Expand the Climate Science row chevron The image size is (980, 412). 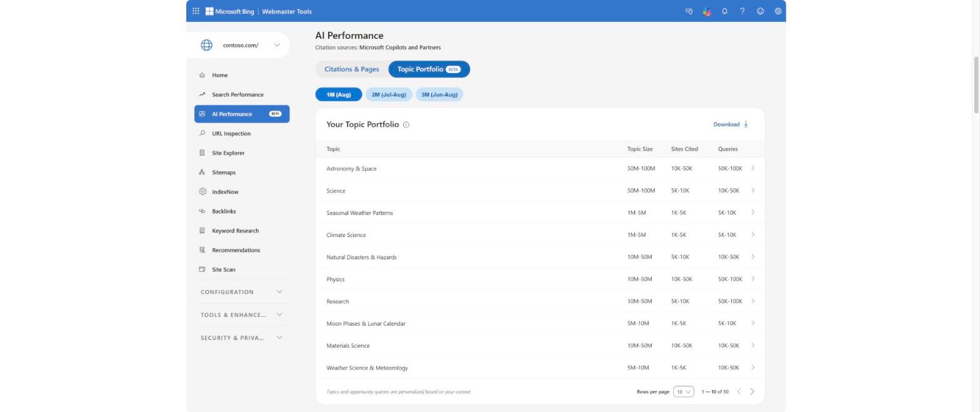click(x=753, y=234)
